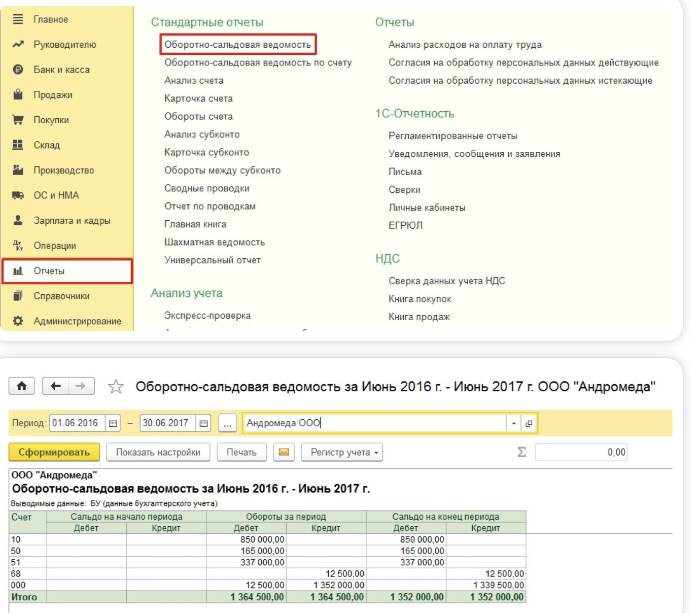This screenshot has width=700, height=613.
Task: Add report to favorites with star
Action: [116, 387]
